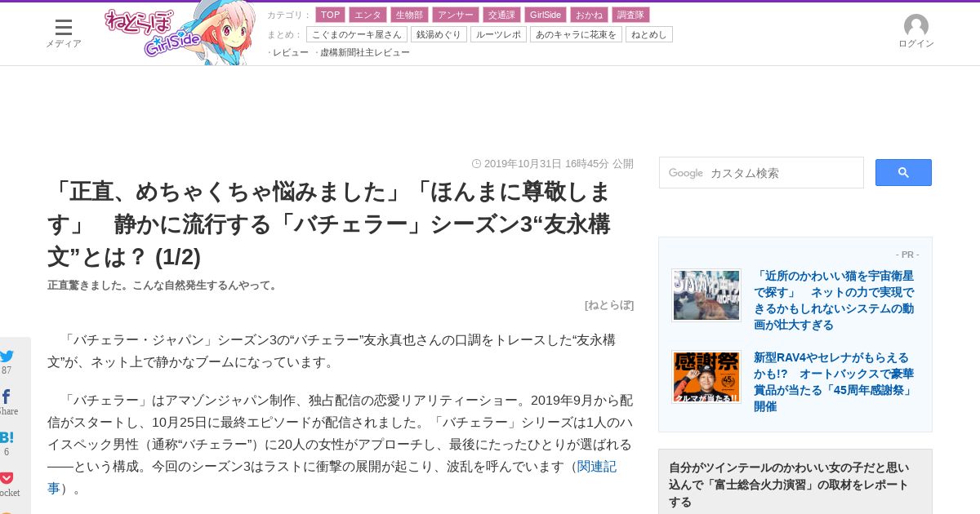Open the GirlSide category tab
980x514 pixels.
pyautogui.click(x=546, y=15)
